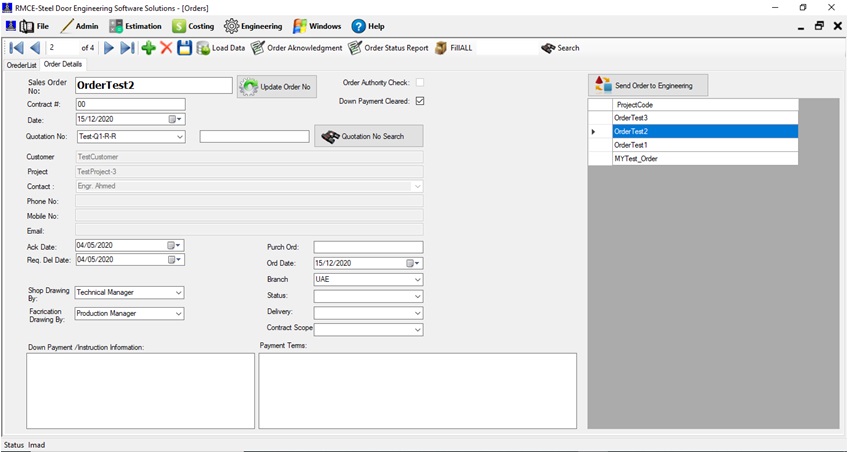Go to the next order record
The image size is (848, 452).
[109, 48]
